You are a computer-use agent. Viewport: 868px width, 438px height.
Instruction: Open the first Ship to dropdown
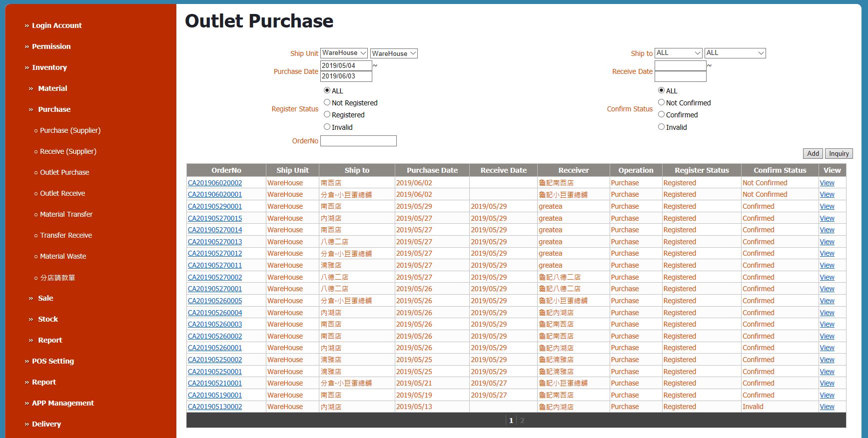[x=679, y=53]
